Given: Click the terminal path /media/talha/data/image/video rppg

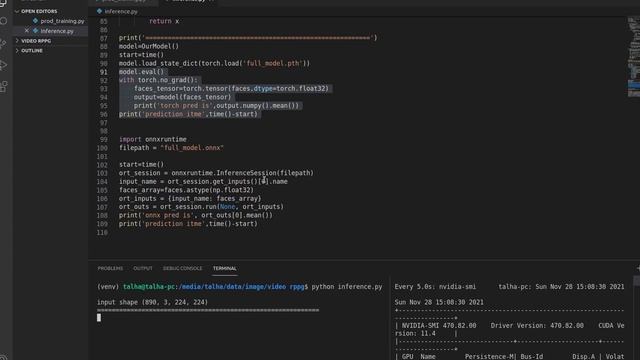Looking at the screenshot, I should pyautogui.click(x=241, y=287).
